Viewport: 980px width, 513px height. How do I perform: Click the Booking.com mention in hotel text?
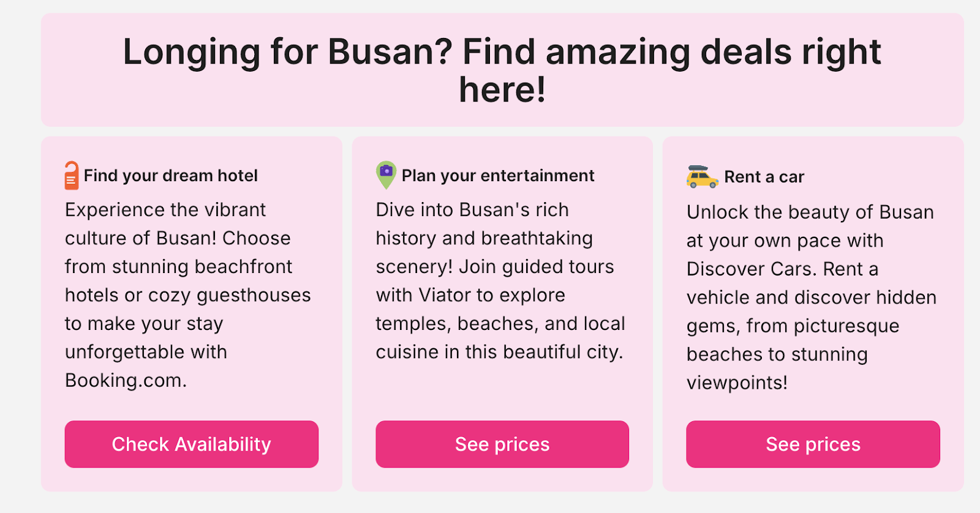(x=125, y=381)
